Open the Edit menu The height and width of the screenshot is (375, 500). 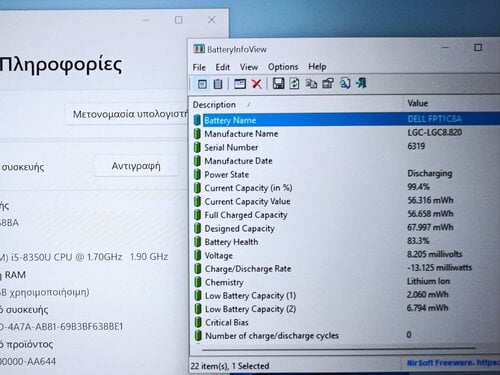point(223,67)
